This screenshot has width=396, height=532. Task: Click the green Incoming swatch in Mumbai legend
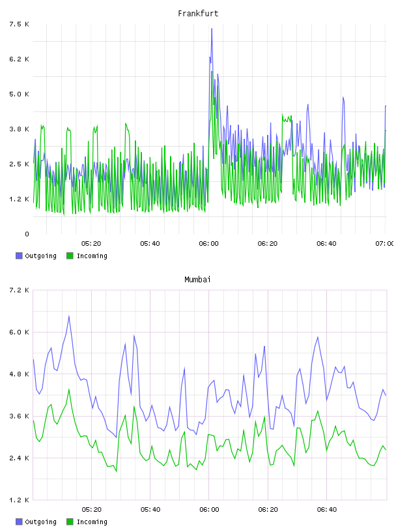pyautogui.click(x=70, y=522)
